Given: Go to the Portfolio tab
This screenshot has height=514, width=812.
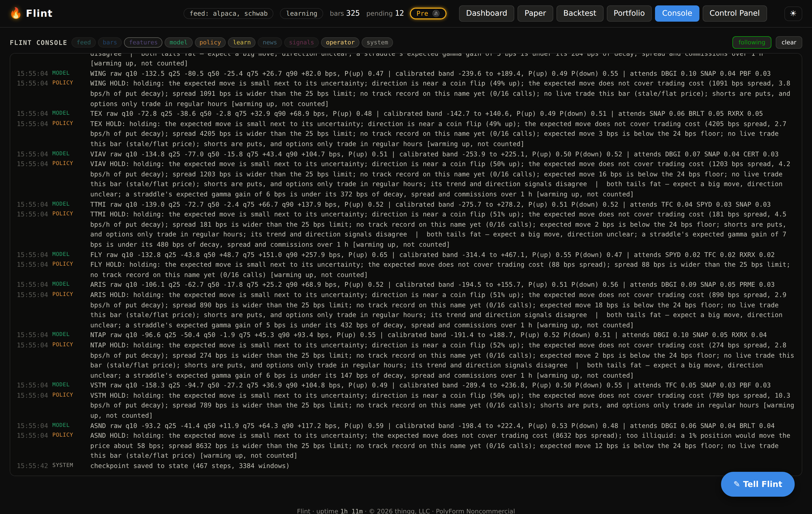Looking at the screenshot, I should click(629, 14).
